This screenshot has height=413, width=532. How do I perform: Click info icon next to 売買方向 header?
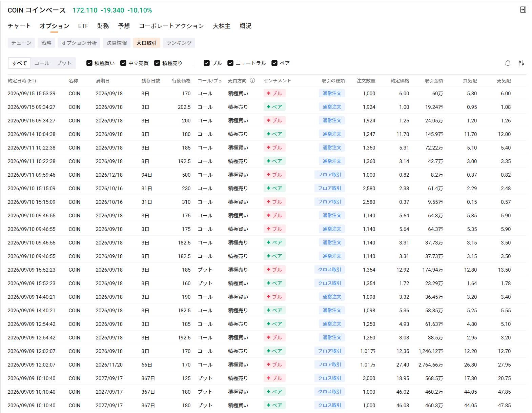coord(252,80)
